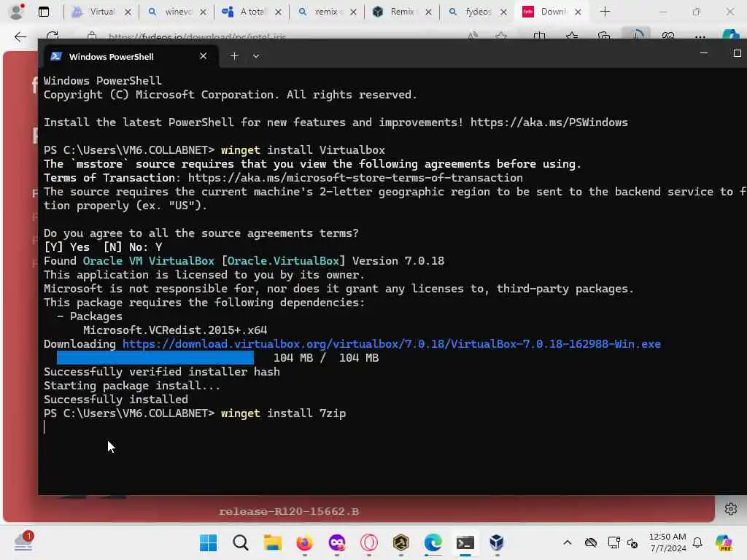Click 'Starting package install...' line
Screen dimensions: 747x560
pos(132,386)
